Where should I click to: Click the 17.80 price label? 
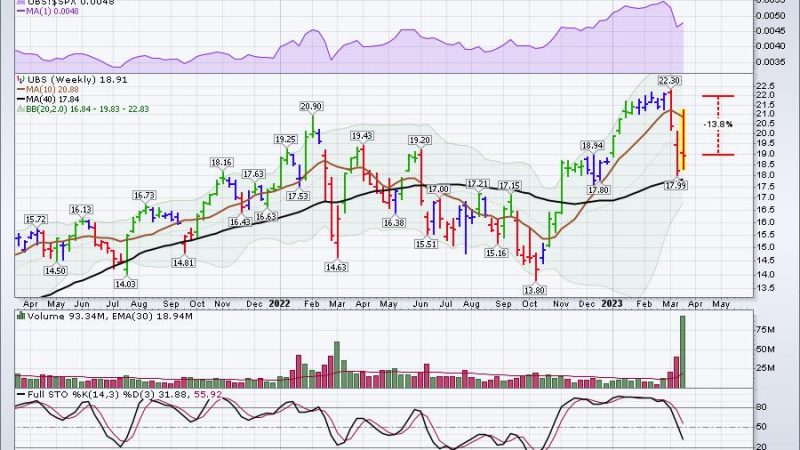(598, 190)
